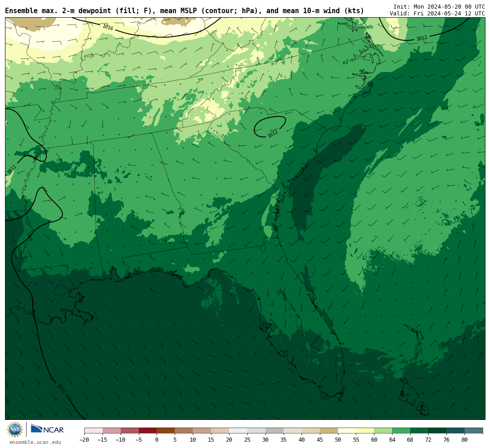Click the 'Init: Mon 2024-05-20 00 UTC' text

click(439, 7)
